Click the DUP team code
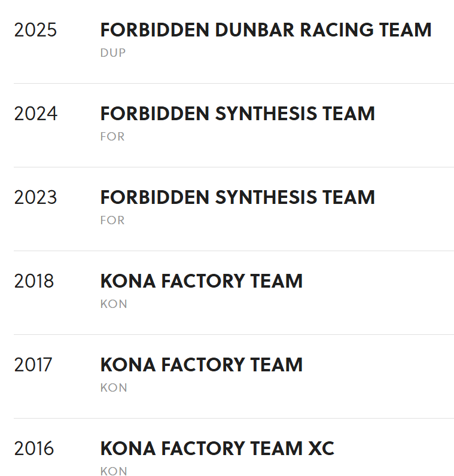 coord(113,53)
